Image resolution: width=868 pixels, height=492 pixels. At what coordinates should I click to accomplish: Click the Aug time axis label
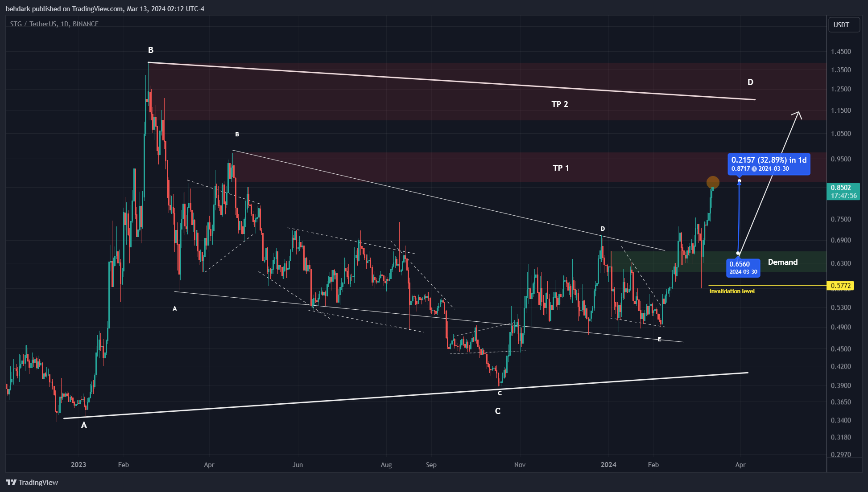[x=386, y=465]
